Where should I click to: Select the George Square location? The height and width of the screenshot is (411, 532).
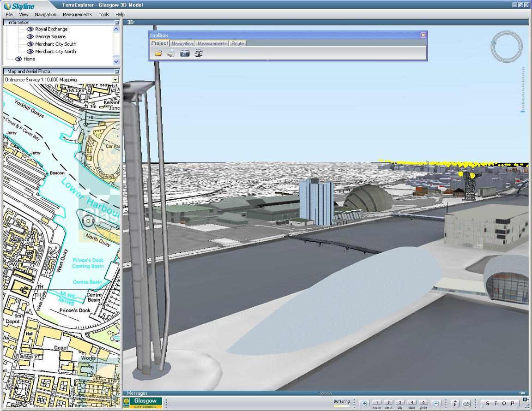click(50, 36)
